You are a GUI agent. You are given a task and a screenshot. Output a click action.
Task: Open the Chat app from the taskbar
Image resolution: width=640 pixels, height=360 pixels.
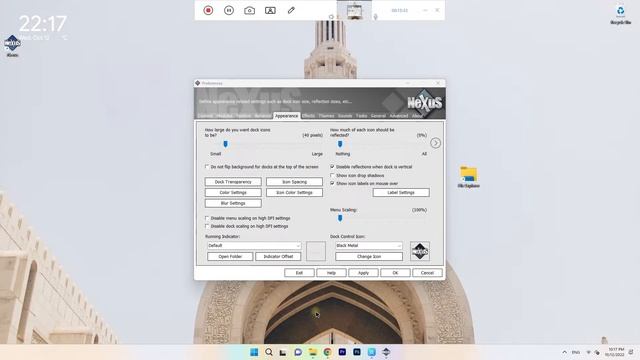tap(298, 352)
